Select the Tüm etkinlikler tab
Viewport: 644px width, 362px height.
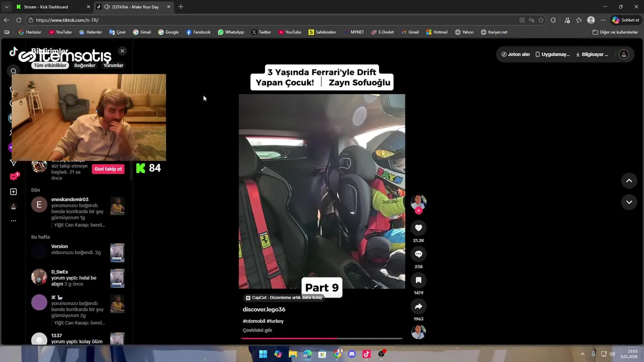(x=50, y=65)
